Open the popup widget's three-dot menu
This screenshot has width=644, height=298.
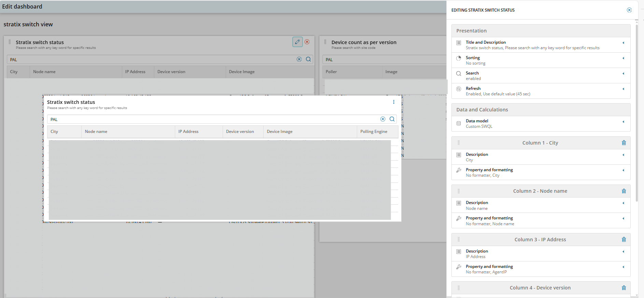(393, 102)
